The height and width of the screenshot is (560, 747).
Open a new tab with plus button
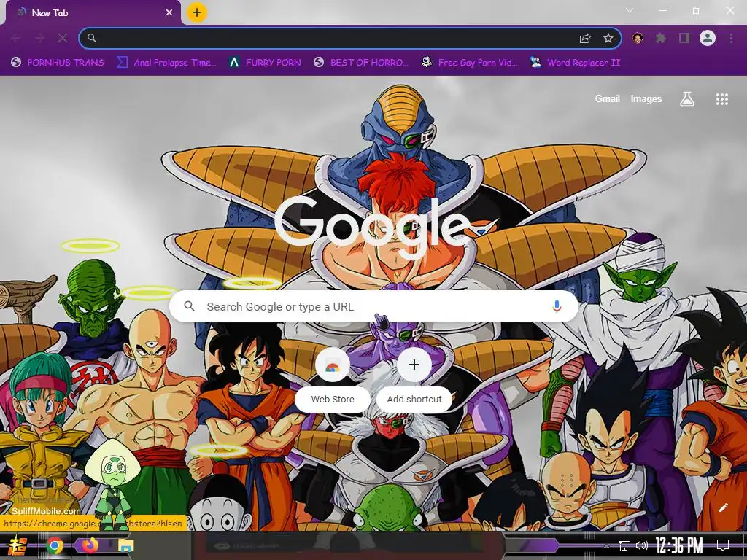[x=197, y=12]
